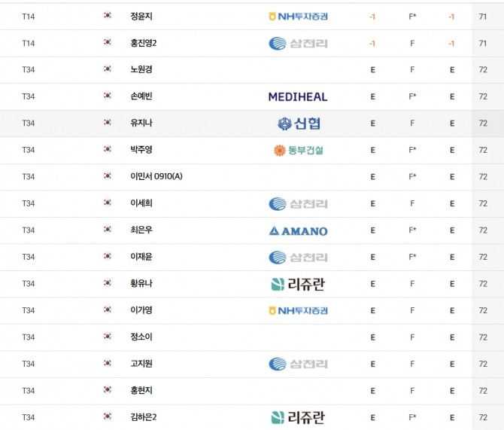Click the MEDIHEAL sponsor logo
The height and width of the screenshot is (430, 504).
coord(298,97)
